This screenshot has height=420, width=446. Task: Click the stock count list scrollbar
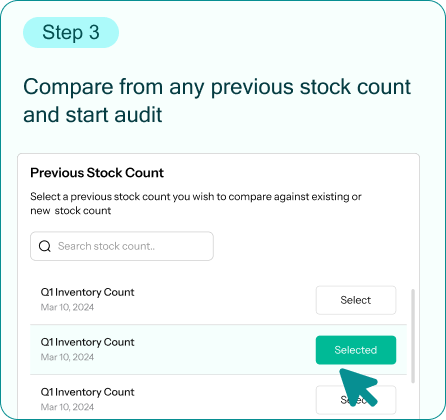tap(413, 336)
